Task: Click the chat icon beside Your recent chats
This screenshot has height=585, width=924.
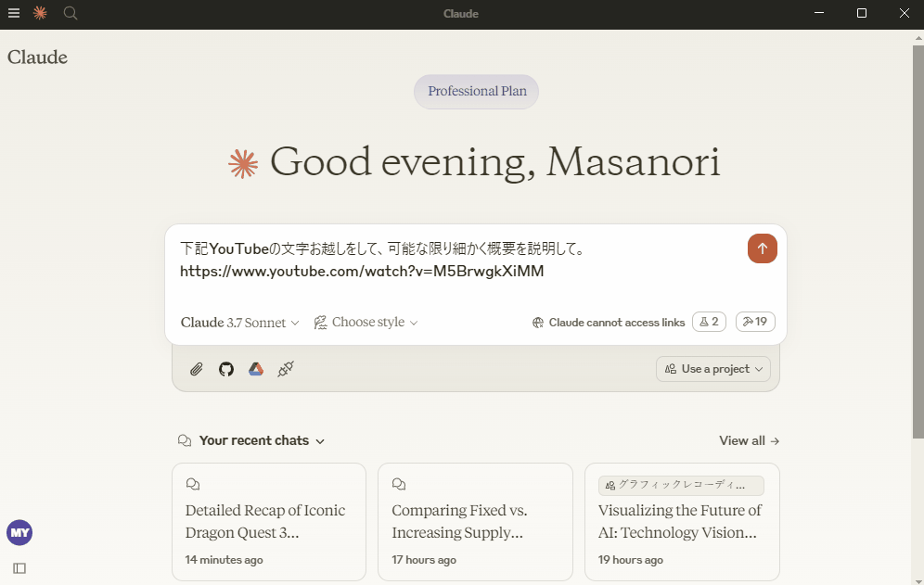Action: pos(185,440)
